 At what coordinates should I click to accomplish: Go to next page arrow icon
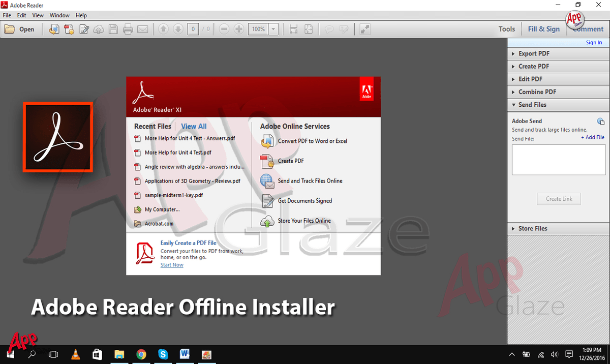tap(178, 29)
